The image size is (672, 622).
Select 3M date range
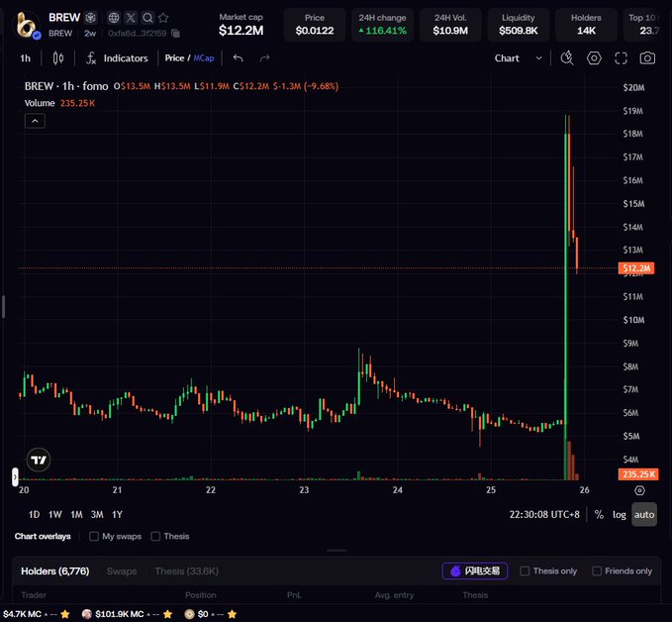[x=97, y=514]
